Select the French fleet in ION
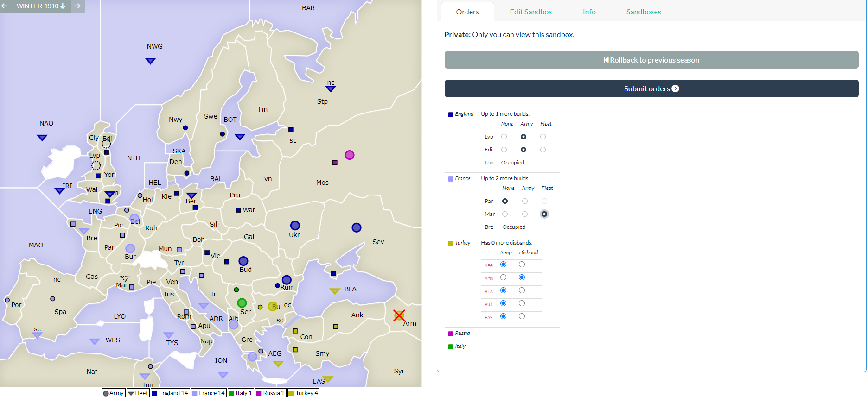This screenshot has height=397, width=868. click(223, 375)
